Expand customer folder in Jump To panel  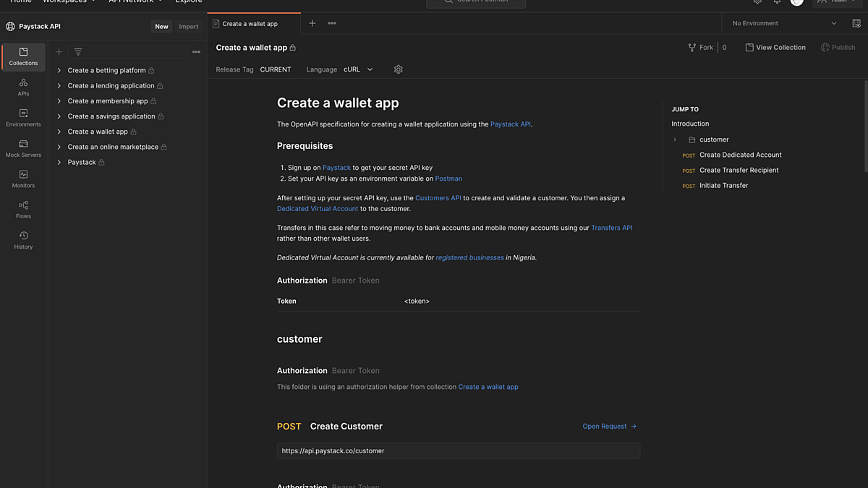(x=675, y=140)
